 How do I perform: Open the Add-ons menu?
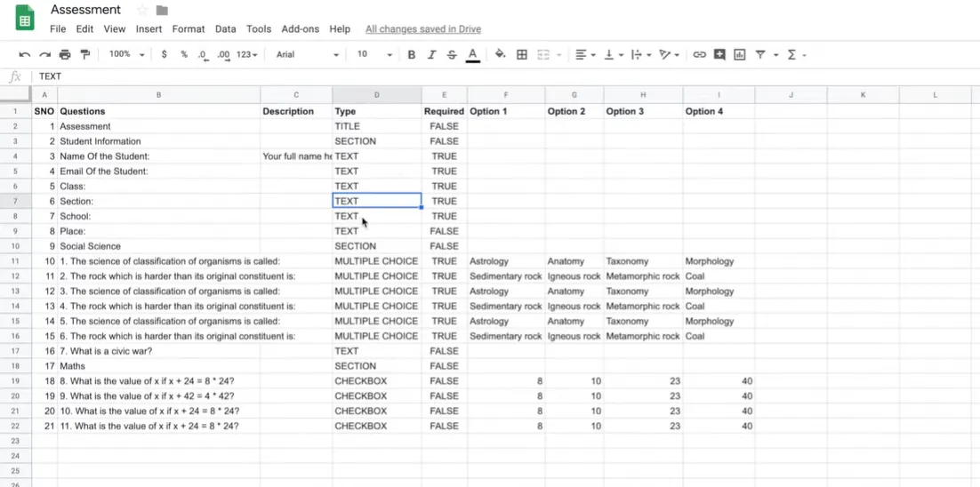(300, 29)
